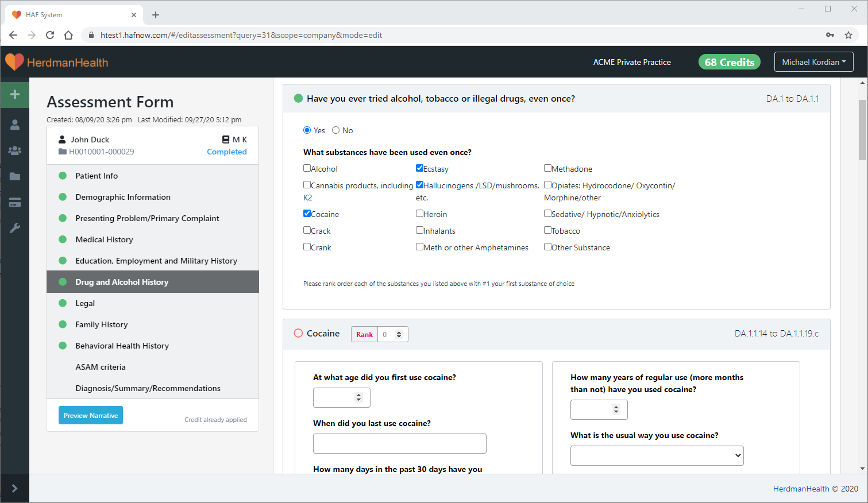Click the green plus icon in sidebar

pos(15,94)
